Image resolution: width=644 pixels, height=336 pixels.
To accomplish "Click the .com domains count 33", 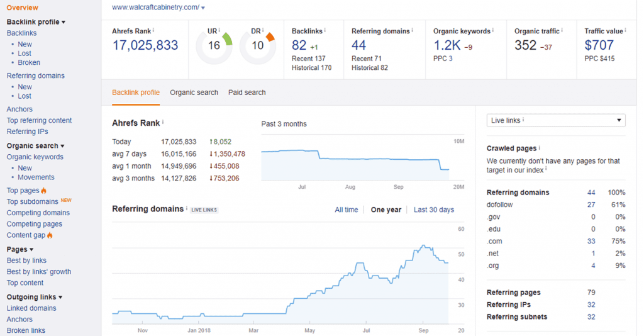I will (591, 241).
